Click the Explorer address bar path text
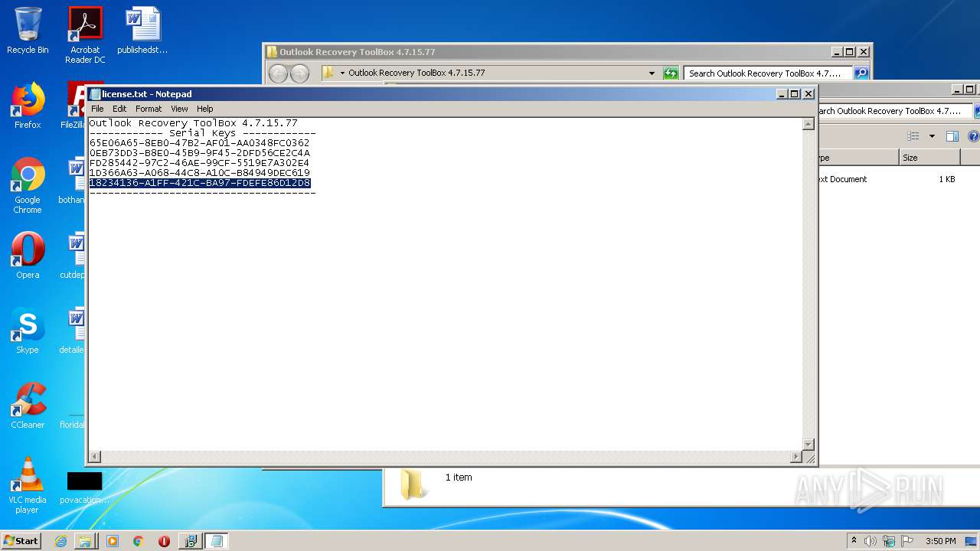The image size is (980, 551). click(416, 73)
